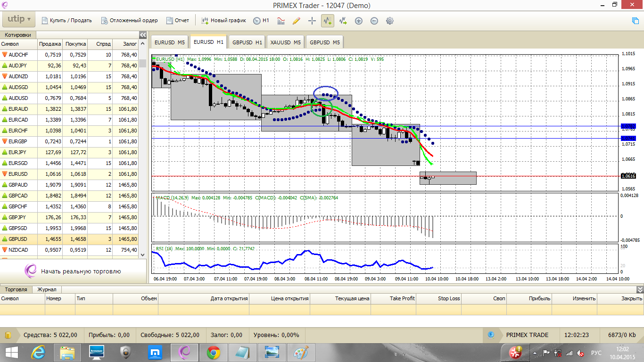Collapse the bottom trading panel chevron
The height and width of the screenshot is (362, 644).
640,289
